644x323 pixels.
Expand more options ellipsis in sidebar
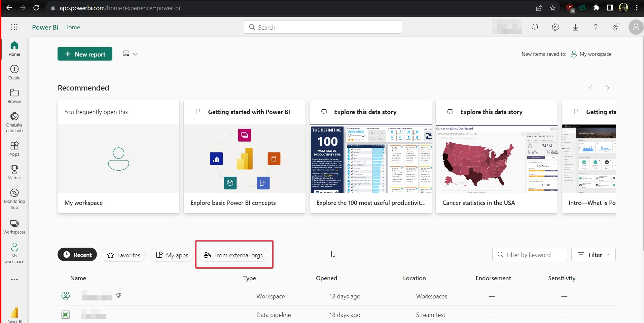tap(14, 280)
